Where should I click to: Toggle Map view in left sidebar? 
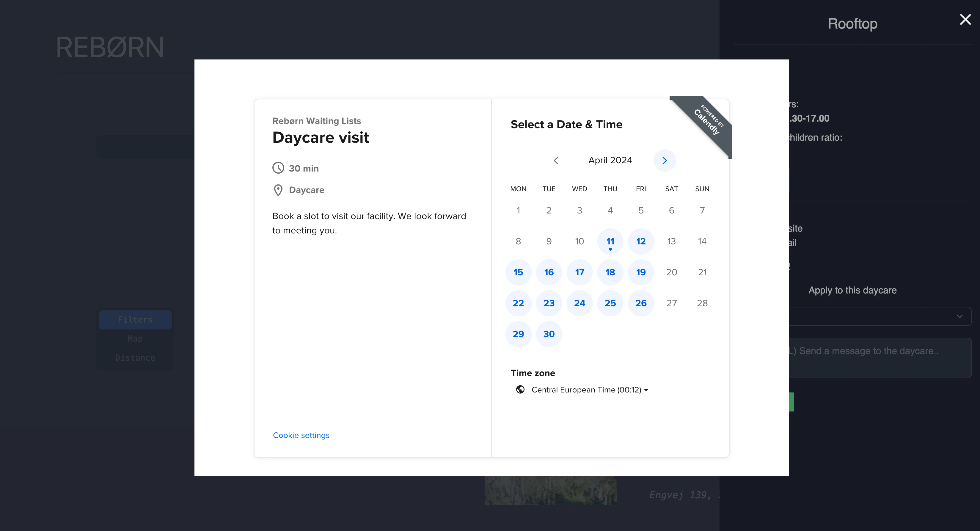click(135, 339)
